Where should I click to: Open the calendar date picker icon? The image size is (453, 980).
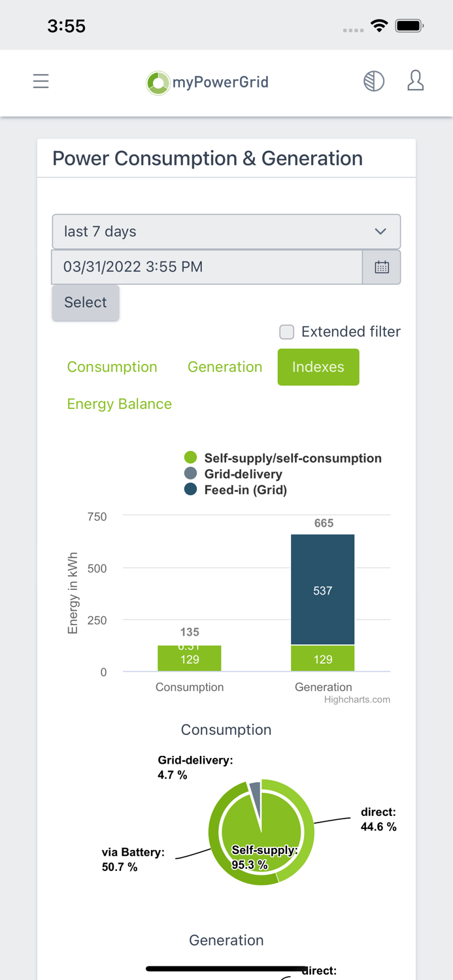click(x=382, y=267)
